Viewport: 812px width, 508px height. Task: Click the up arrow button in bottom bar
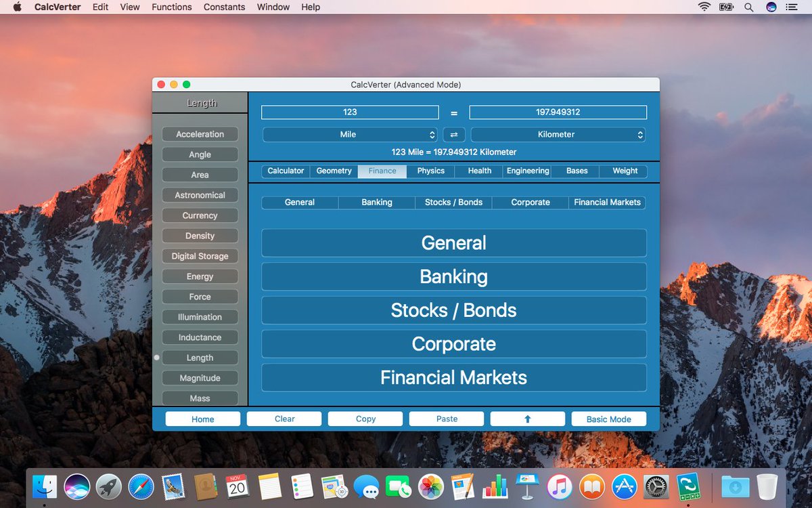click(528, 419)
